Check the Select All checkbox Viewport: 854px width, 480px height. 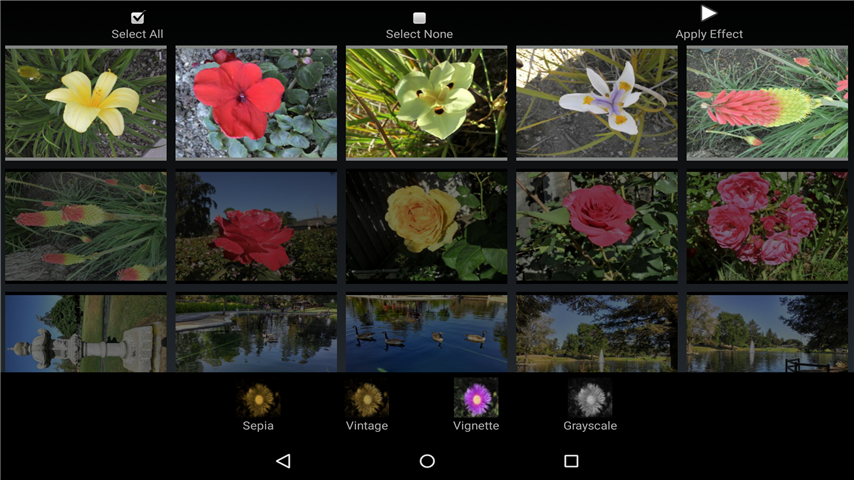point(138,17)
